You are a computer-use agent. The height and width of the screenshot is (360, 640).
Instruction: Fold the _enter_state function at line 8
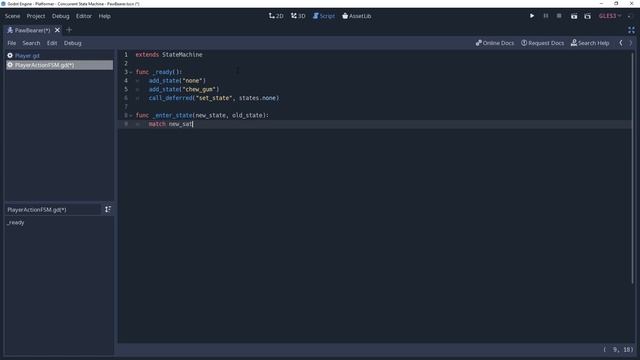pyautogui.click(x=131, y=116)
